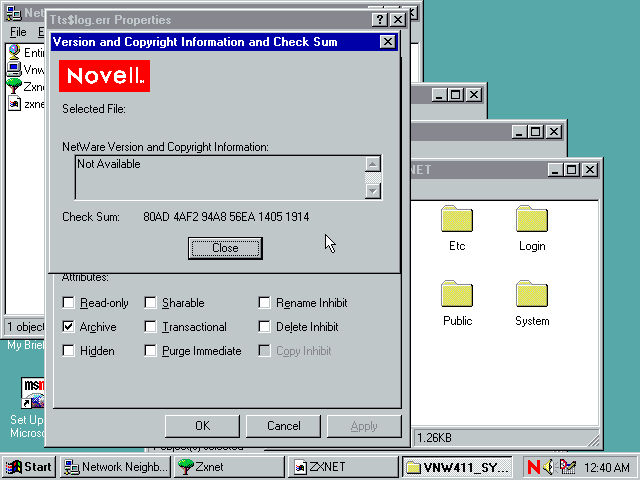Select the Zxnet tree icon in the list
The image size is (640, 480).
14,86
